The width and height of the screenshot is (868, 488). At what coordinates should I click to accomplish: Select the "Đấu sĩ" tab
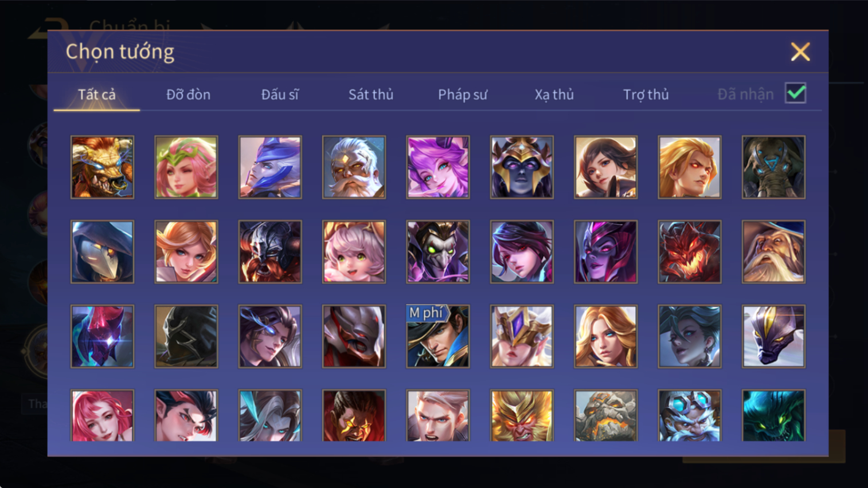click(x=280, y=95)
